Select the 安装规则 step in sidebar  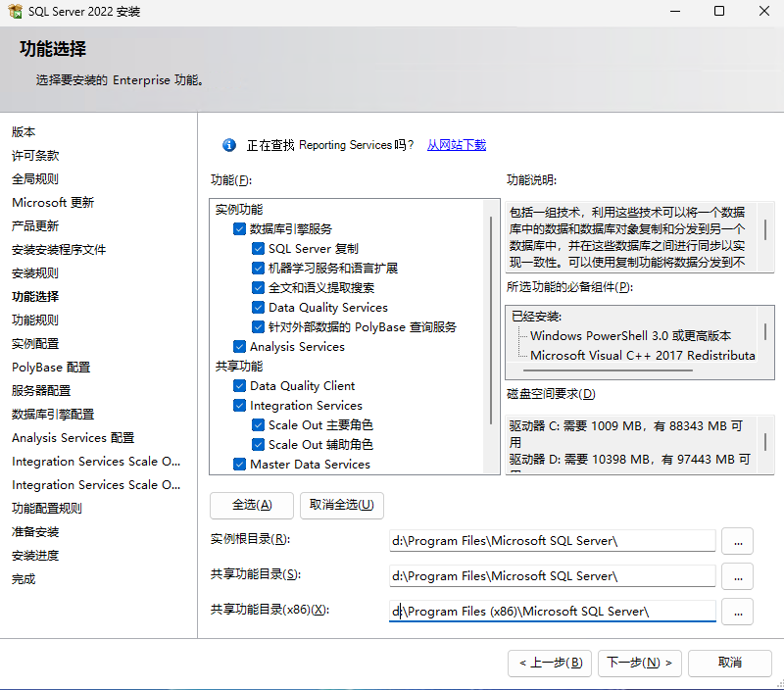coord(35,273)
